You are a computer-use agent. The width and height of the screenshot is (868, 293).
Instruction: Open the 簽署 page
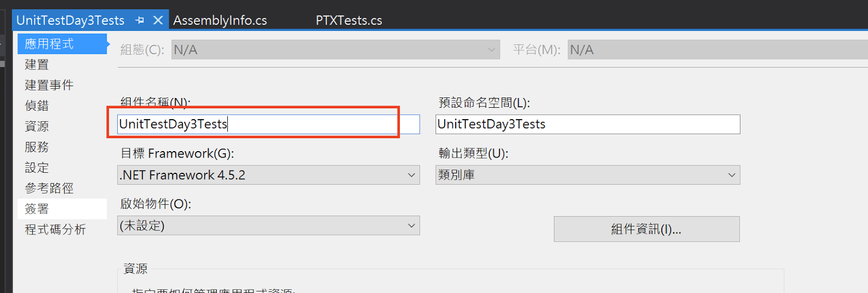tap(37, 209)
